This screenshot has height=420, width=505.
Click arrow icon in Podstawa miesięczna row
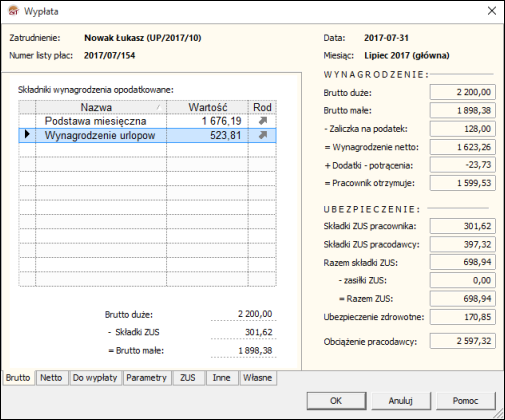tap(263, 121)
